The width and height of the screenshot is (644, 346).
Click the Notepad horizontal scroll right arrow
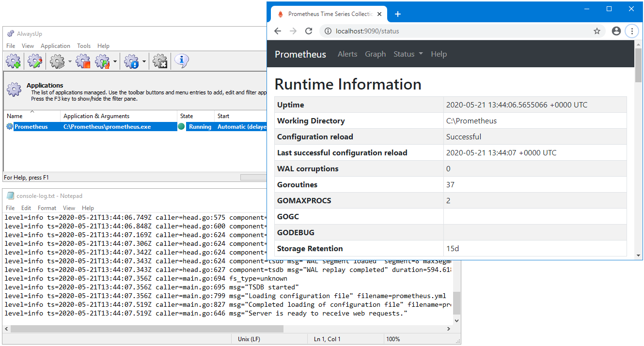pos(449,329)
